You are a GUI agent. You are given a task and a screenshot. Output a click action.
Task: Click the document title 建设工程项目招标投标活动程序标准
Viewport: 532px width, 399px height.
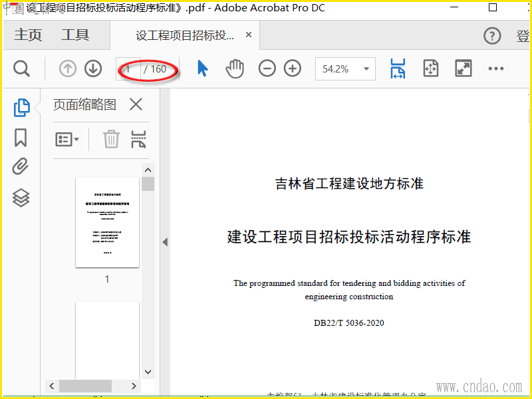point(349,237)
